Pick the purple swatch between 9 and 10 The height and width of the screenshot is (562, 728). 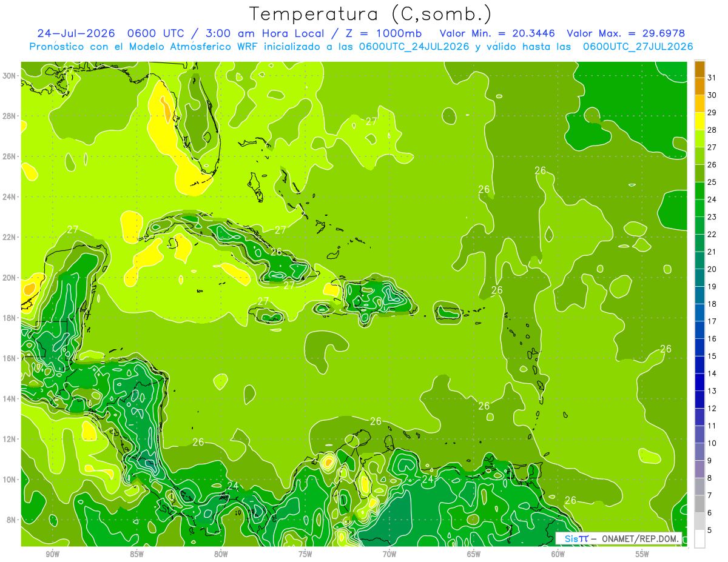(699, 452)
